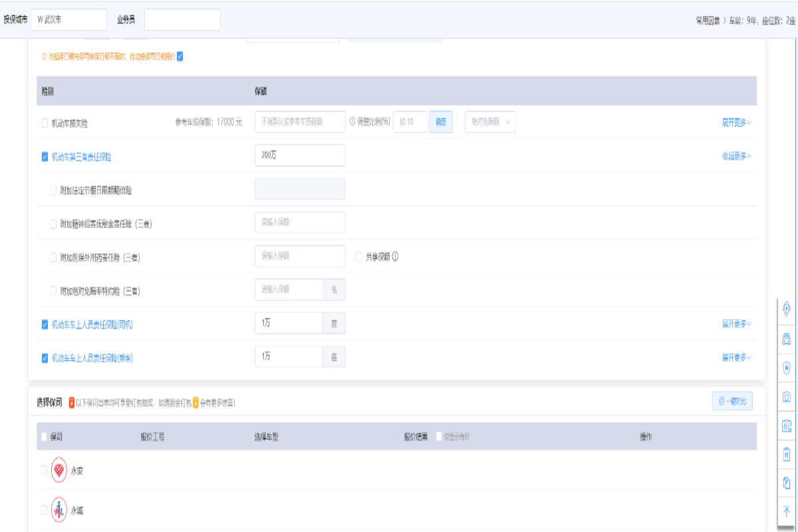Click 精神损害抚慰金 coverage input
Screen dimensions: 798x532
[x=300, y=223]
